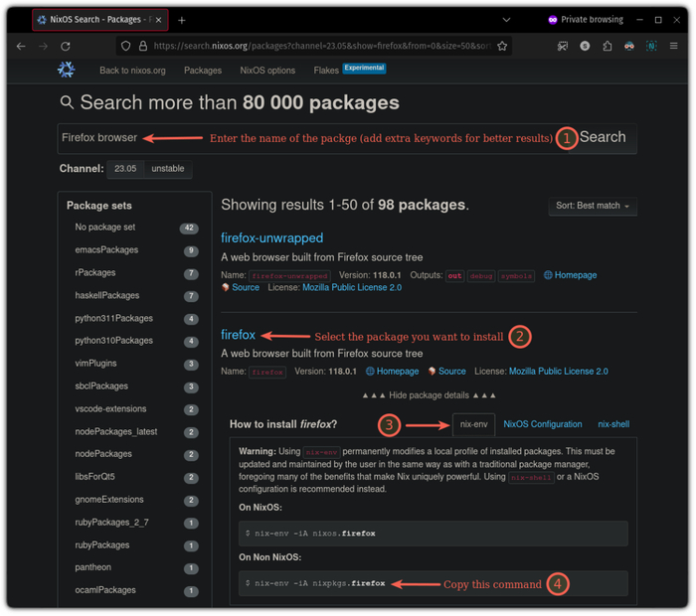The height and width of the screenshot is (616, 696).
Task: Open the Sort: Best match dropdown
Action: 593,206
